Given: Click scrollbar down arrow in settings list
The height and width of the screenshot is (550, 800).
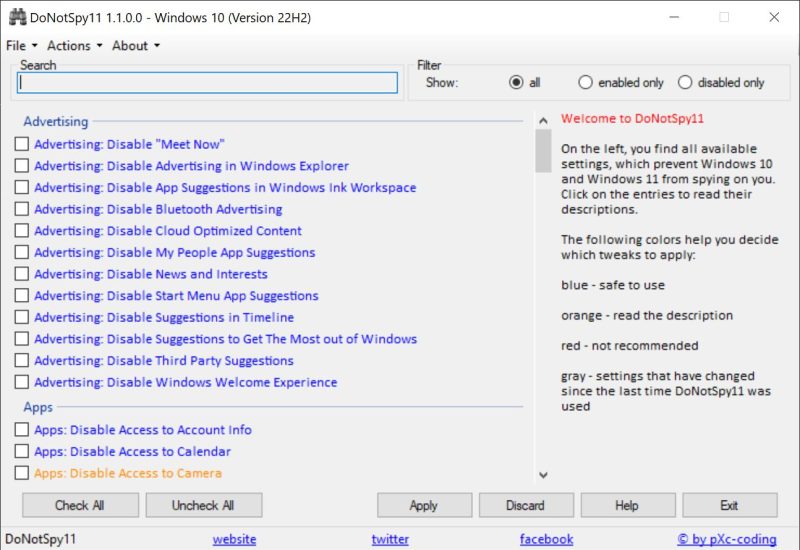Looking at the screenshot, I should (x=543, y=475).
